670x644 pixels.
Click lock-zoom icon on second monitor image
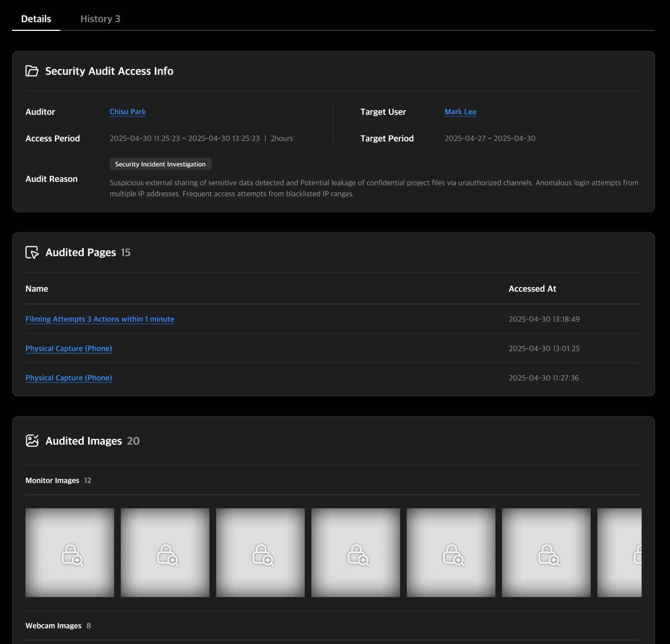point(167,555)
